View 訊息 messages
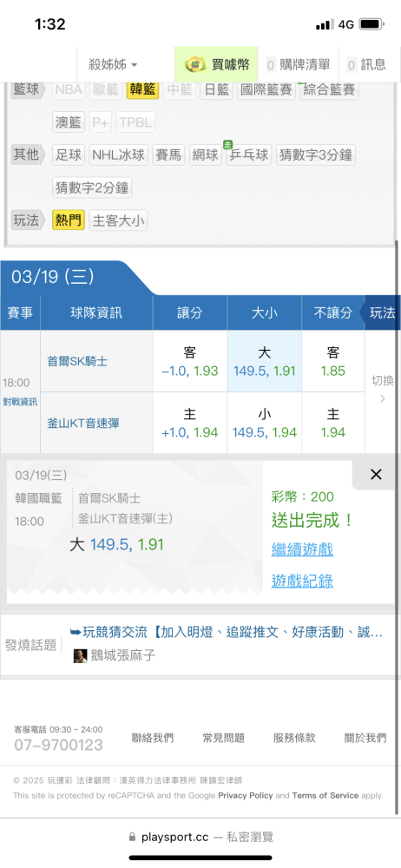 [x=366, y=65]
